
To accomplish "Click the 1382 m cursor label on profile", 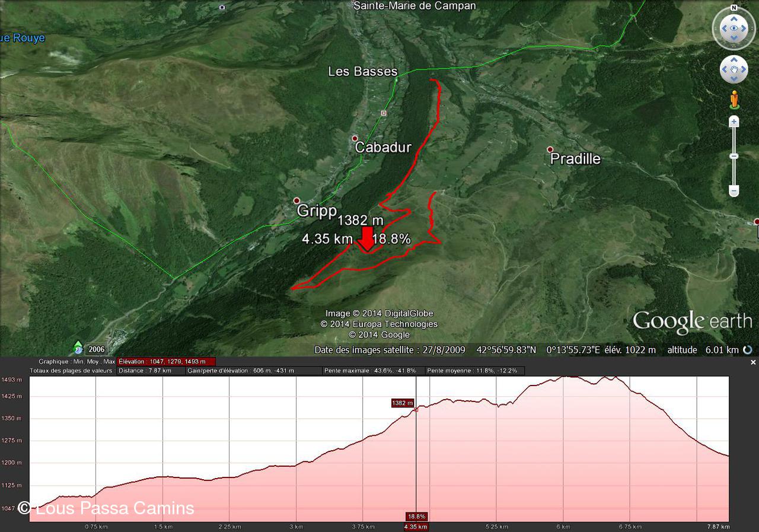I will pos(401,403).
